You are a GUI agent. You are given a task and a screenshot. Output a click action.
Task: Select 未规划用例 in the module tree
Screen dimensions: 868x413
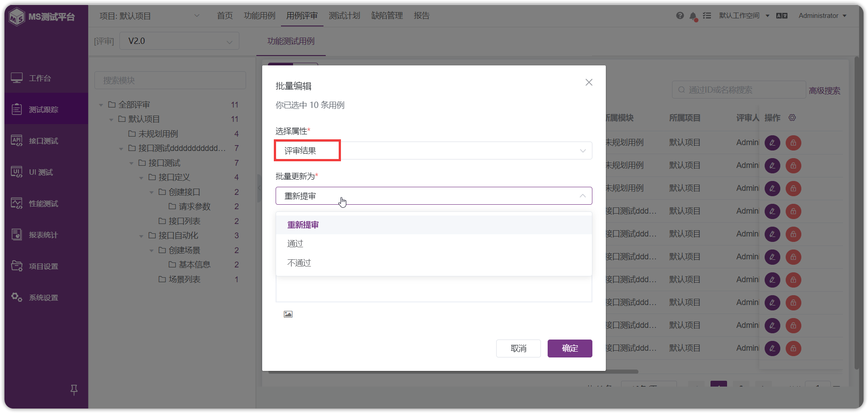(x=158, y=133)
